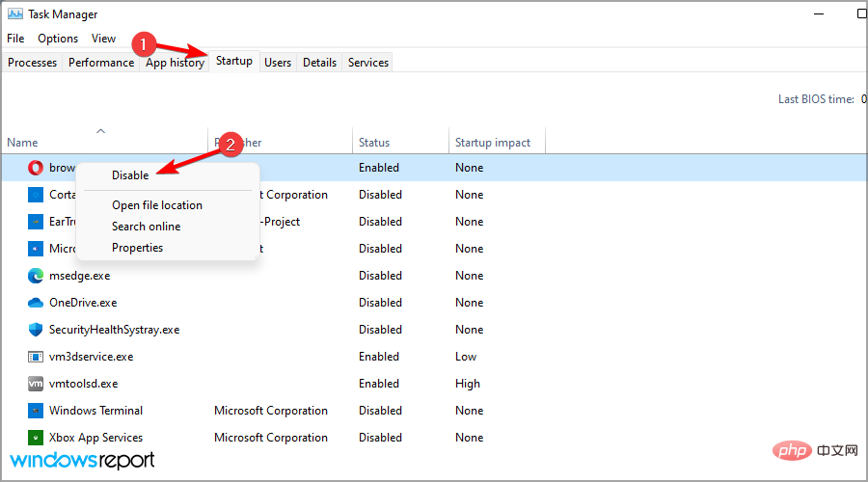Select the vm3dservice.exe row name
Screen dimensions: 868x482
coord(92,357)
